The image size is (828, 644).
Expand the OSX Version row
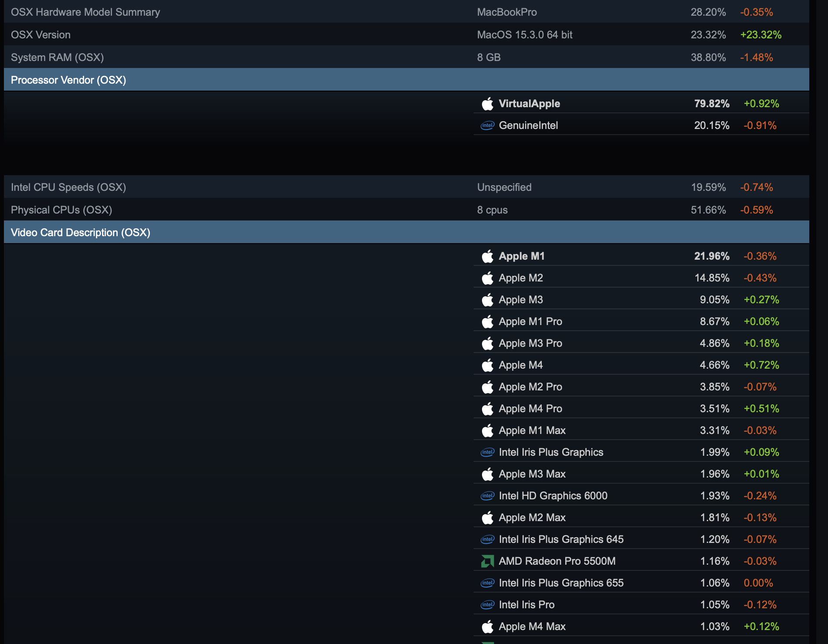(407, 34)
